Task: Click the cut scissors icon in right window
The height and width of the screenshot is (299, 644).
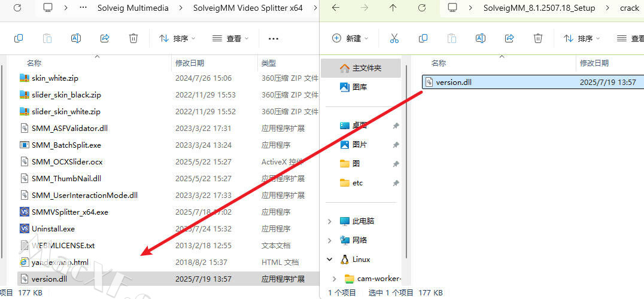Action: (x=394, y=38)
